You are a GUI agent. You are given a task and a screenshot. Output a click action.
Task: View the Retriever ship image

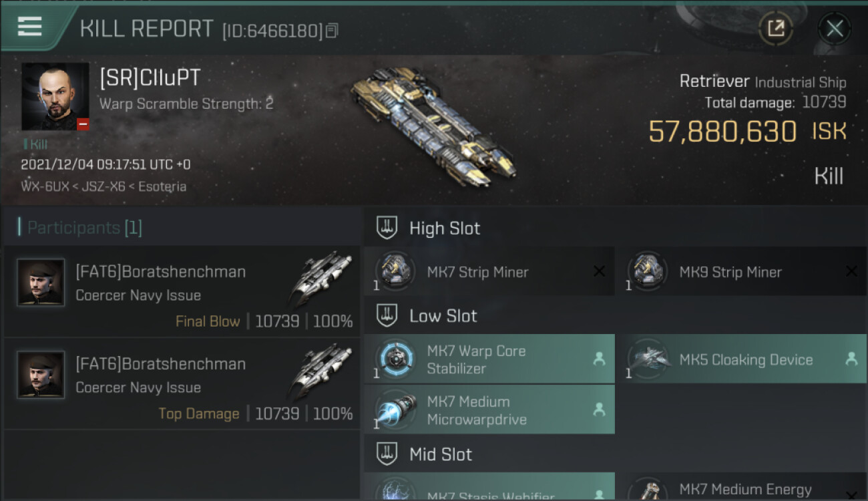(433, 126)
